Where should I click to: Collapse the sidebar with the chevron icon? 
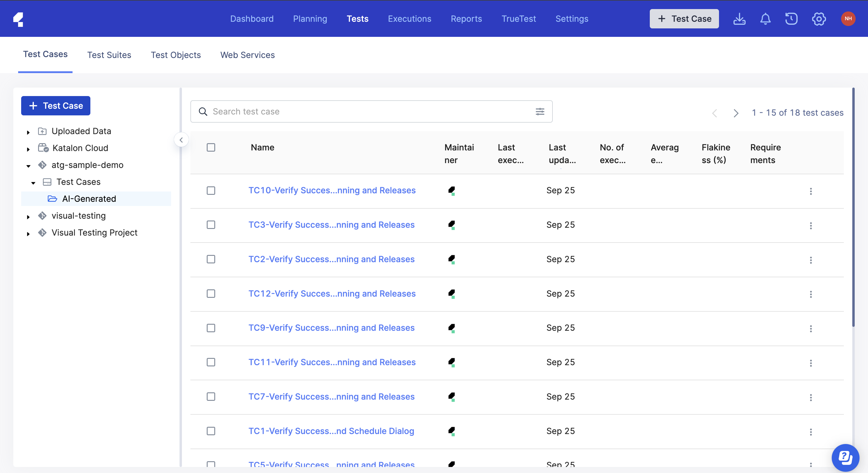click(x=181, y=140)
